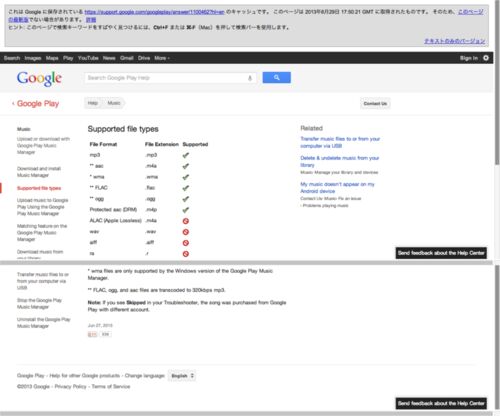Click red unsupported icon in the aiff row
The image size is (500, 416).
(186, 243)
